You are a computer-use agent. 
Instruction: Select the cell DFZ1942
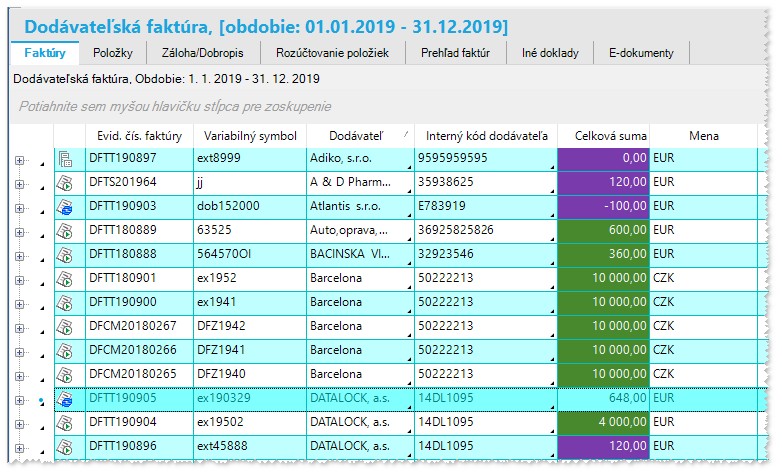pyautogui.click(x=250, y=327)
